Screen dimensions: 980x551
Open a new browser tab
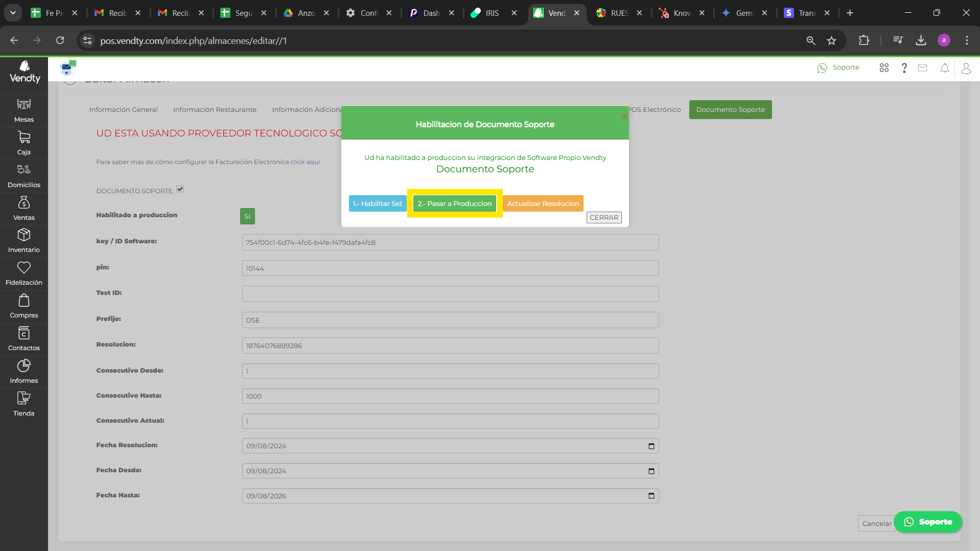point(850,13)
